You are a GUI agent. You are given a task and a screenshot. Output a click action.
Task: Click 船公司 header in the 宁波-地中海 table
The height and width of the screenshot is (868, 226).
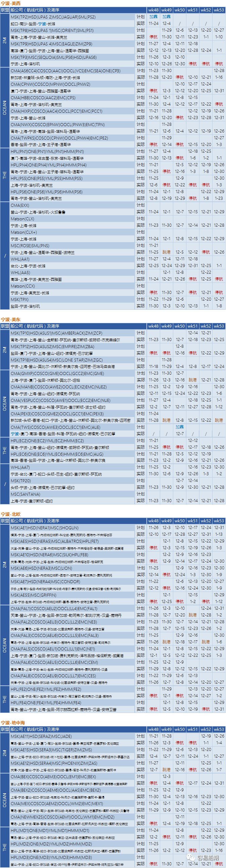tap(35, 729)
